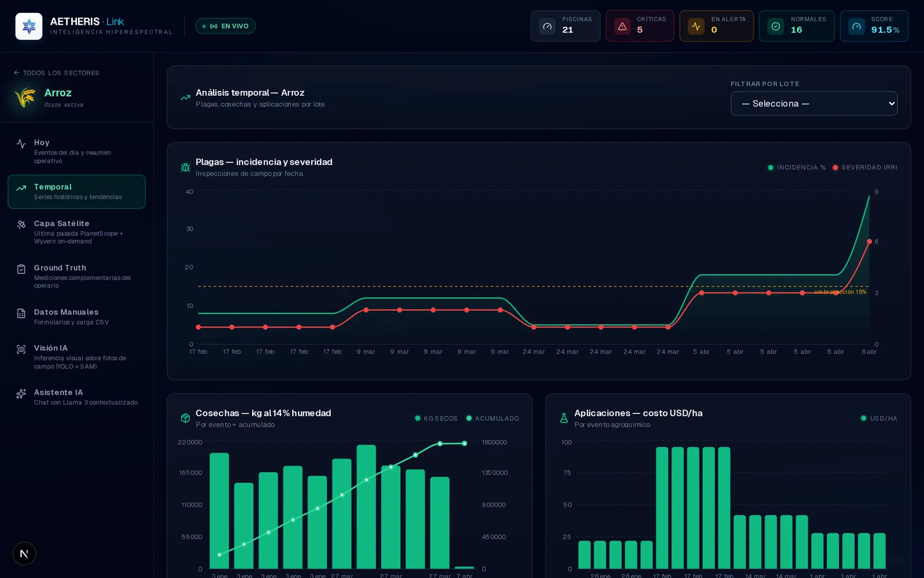The image size is (924, 578).
Task: Toggle KG Secos legend in Cosechas chart
Action: [x=436, y=418]
